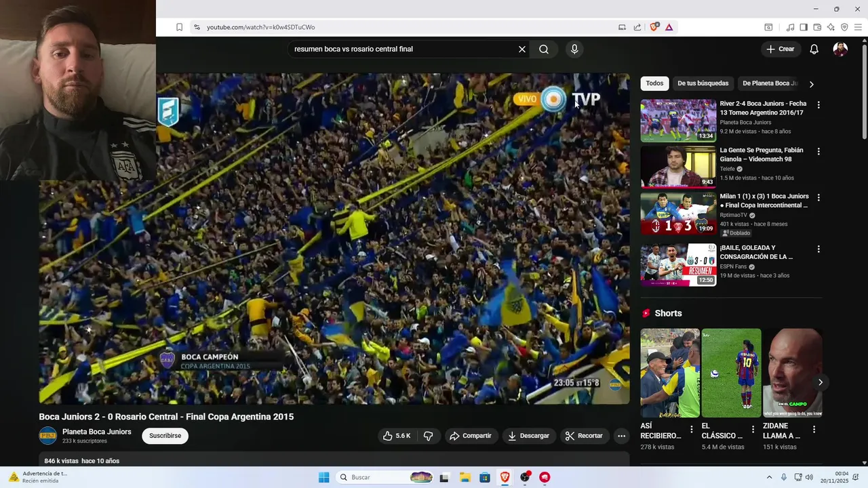
Task: Open options for EL CLÁSICO short
Action: 753,429
